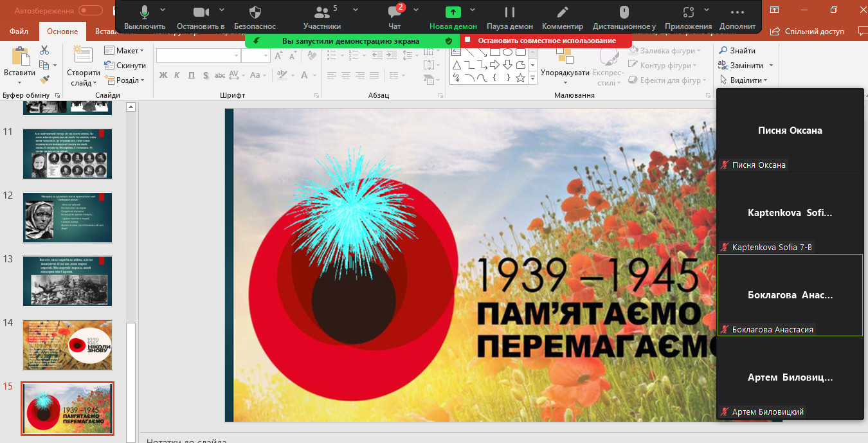Open the font size dropdown
Screen dimensions: 868x443
tap(265, 56)
